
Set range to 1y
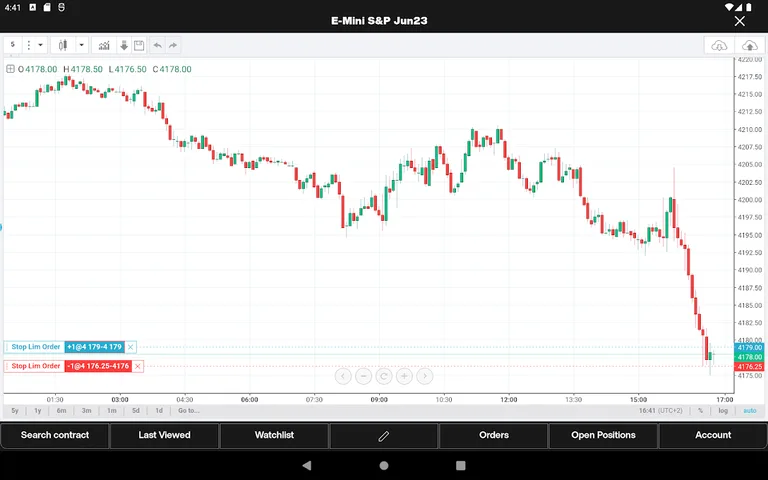pos(37,410)
